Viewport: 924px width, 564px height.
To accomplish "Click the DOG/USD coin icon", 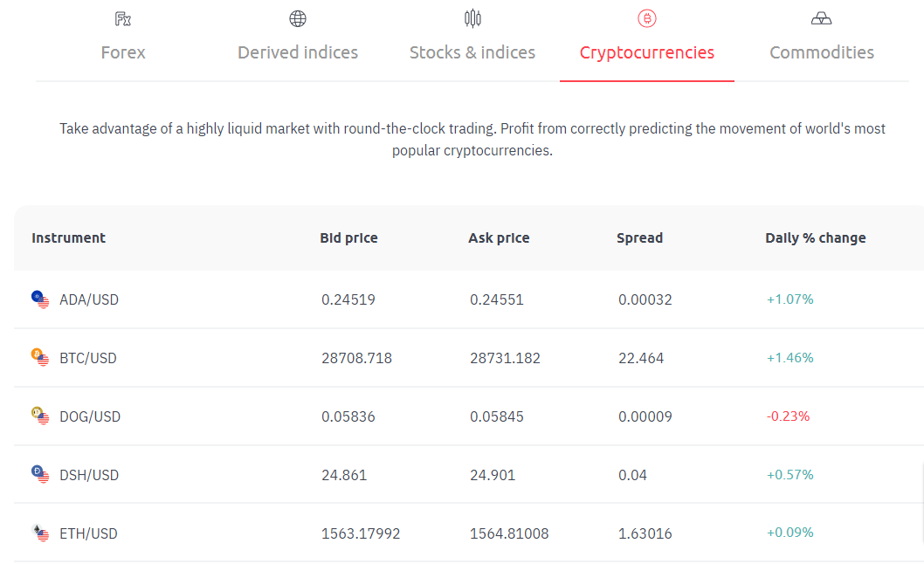I will tap(40, 416).
